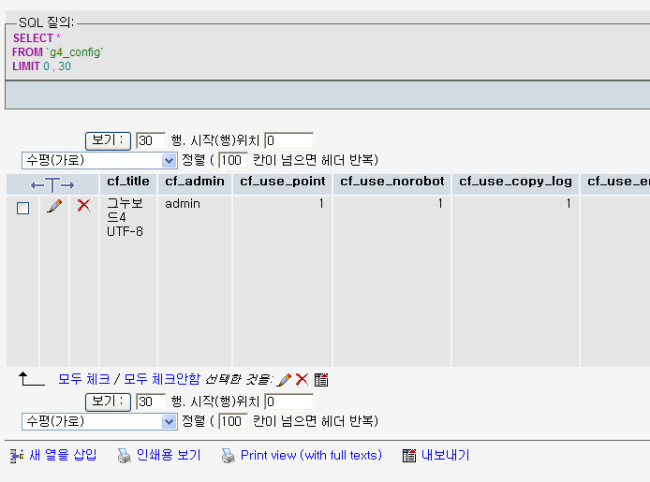Image resolution: width=650 pixels, height=482 pixels.
Task: Click the '그누보드4 UTF-8' title cell
Action: [x=125, y=217]
